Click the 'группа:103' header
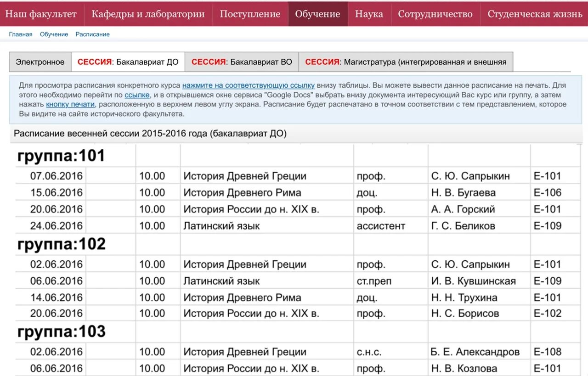The width and height of the screenshot is (588, 376). 61,331
